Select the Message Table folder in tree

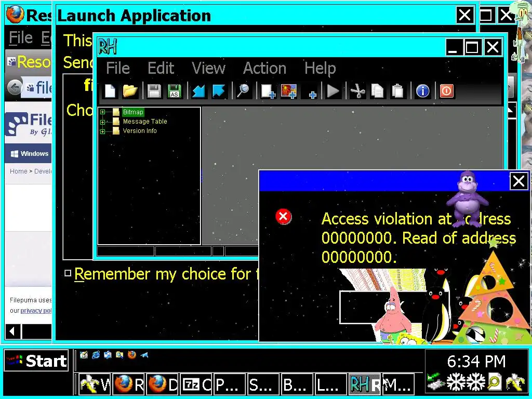145,122
